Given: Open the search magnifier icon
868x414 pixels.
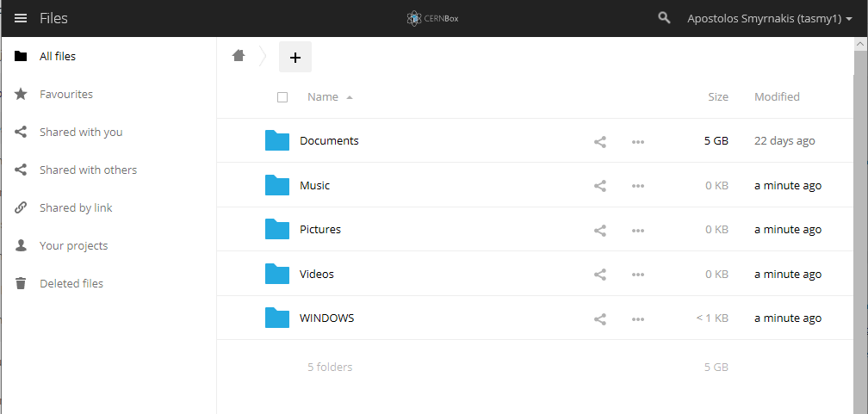Looking at the screenshot, I should (664, 18).
